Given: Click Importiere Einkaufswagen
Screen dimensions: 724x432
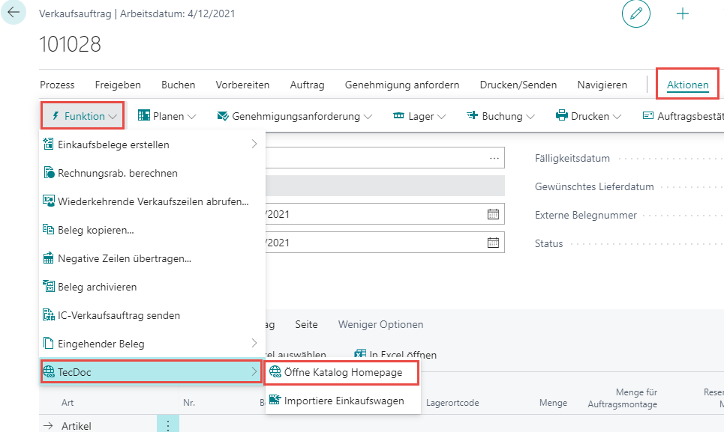Looking at the screenshot, I should tap(342, 401).
